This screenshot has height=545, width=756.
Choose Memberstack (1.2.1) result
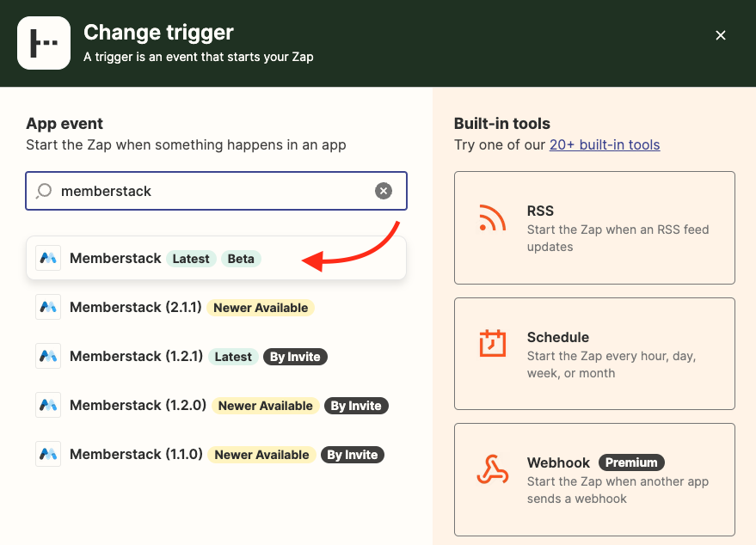click(x=216, y=356)
